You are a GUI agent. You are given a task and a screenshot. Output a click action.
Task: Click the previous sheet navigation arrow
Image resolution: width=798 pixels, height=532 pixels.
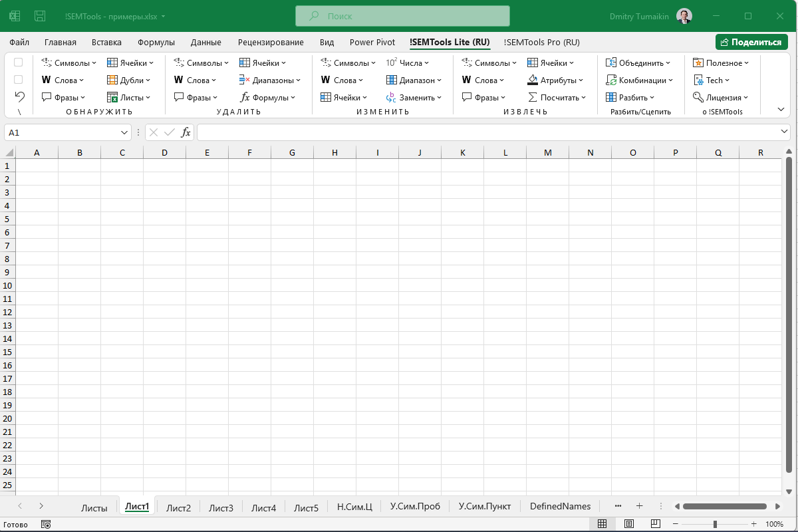point(20,506)
